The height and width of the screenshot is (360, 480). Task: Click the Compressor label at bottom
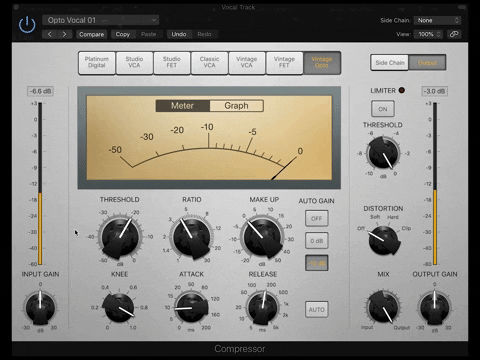[240, 349]
